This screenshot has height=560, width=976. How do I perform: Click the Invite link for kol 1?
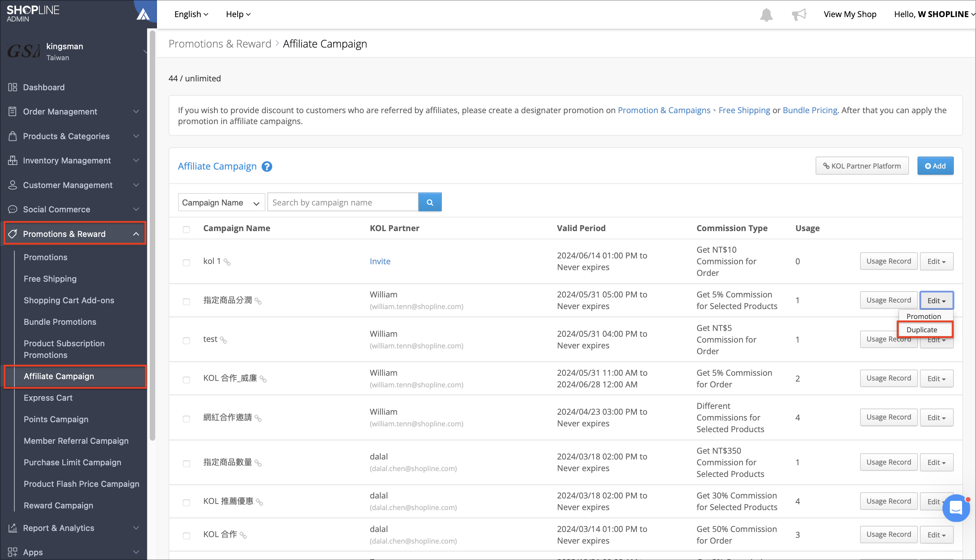click(x=380, y=262)
